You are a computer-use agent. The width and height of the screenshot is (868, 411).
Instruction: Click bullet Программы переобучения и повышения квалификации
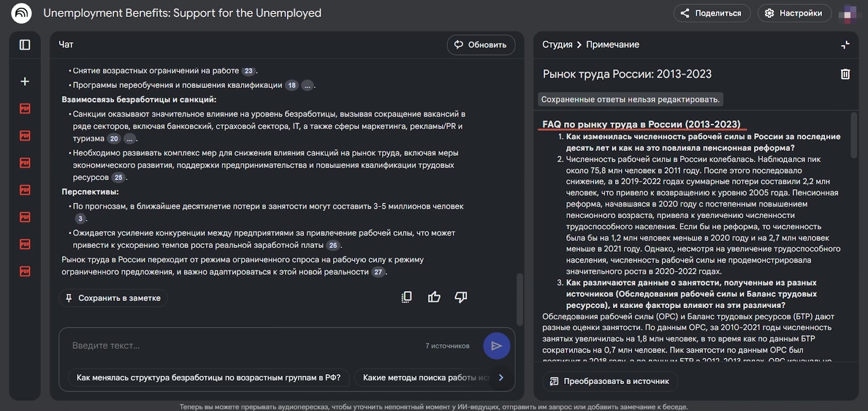coord(177,85)
